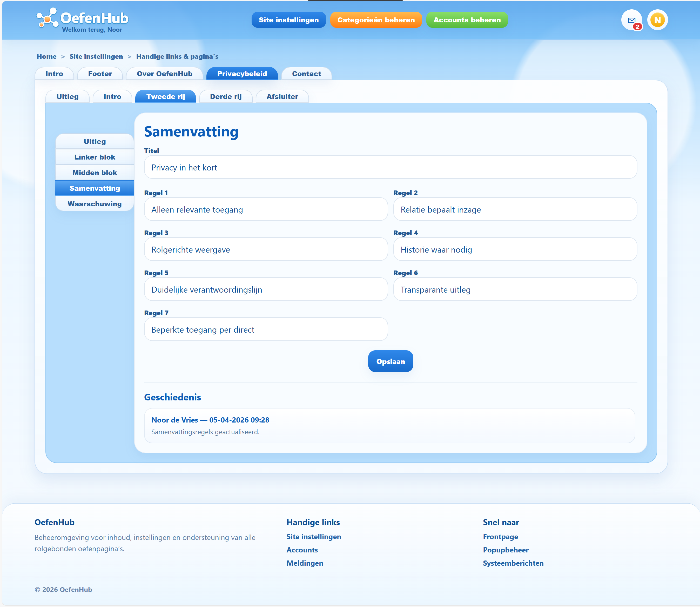Open Handige links & pagina's breadcrumb
Screen dimensions: 700x607
(177, 57)
